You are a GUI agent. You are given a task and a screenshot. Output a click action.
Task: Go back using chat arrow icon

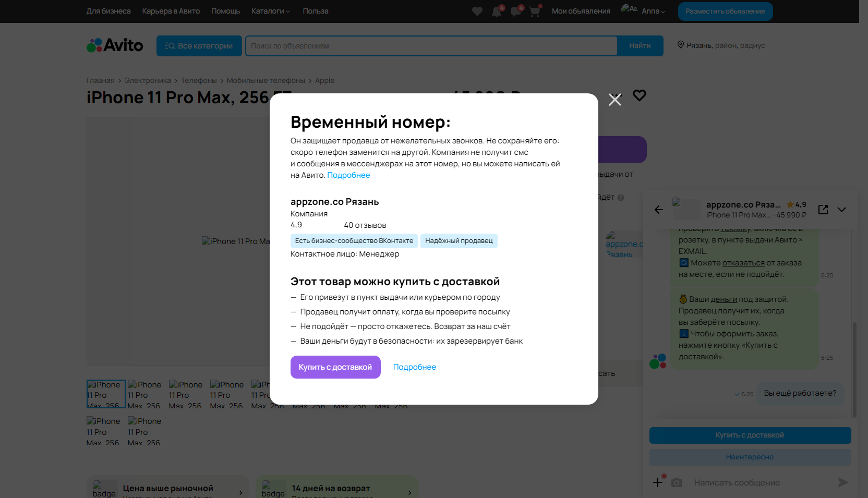(x=659, y=210)
